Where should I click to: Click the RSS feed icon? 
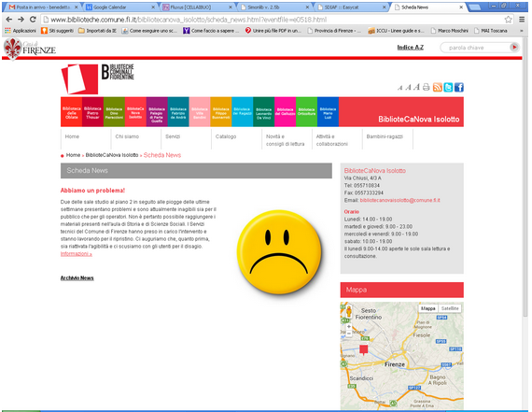[x=438, y=87]
